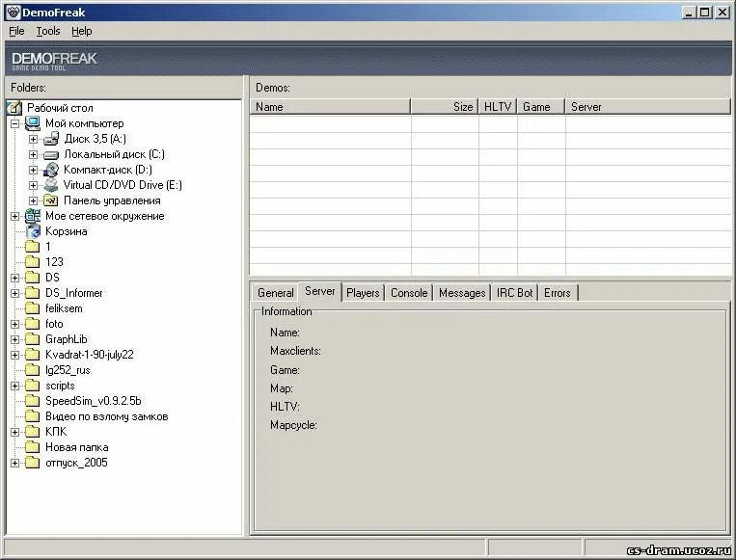Click the DS_Informer folder icon
The height and width of the screenshot is (560, 736).
[x=33, y=293]
